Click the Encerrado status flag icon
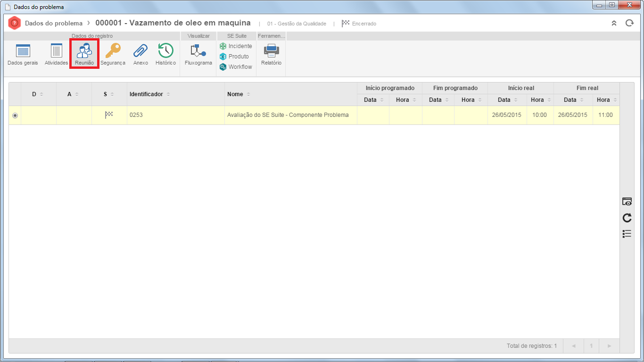The height and width of the screenshot is (362, 644). (x=346, y=23)
